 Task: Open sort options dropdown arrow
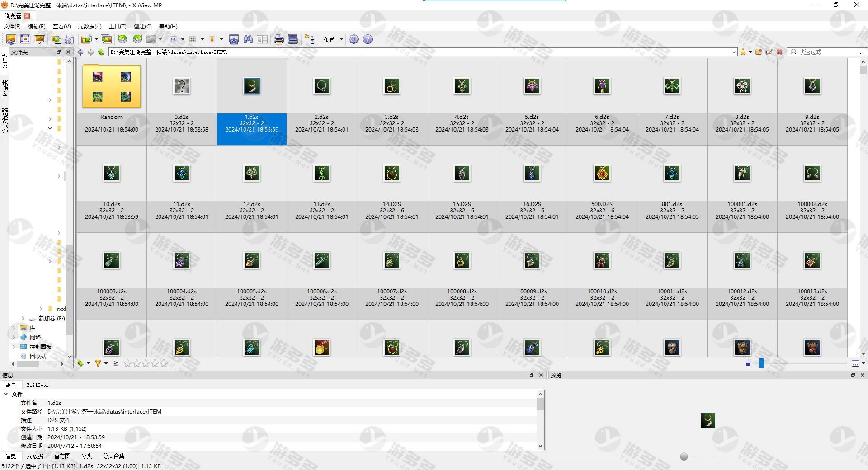pos(88,363)
